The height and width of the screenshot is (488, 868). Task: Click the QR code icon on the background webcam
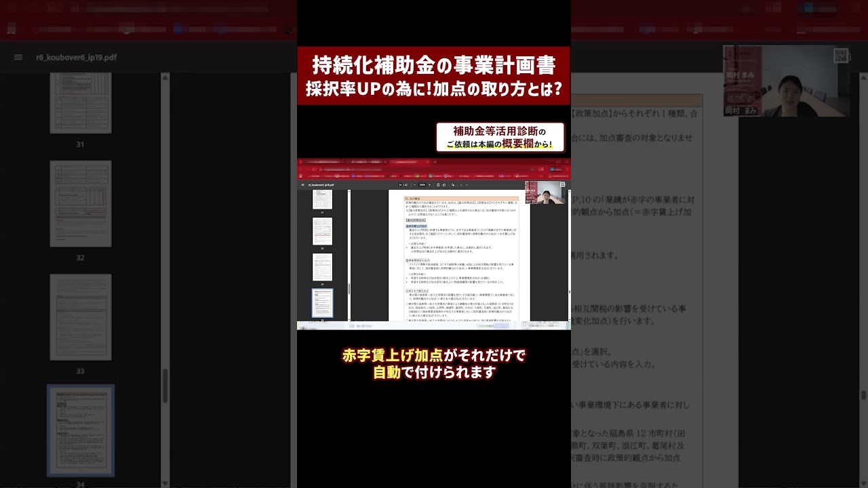[x=841, y=56]
